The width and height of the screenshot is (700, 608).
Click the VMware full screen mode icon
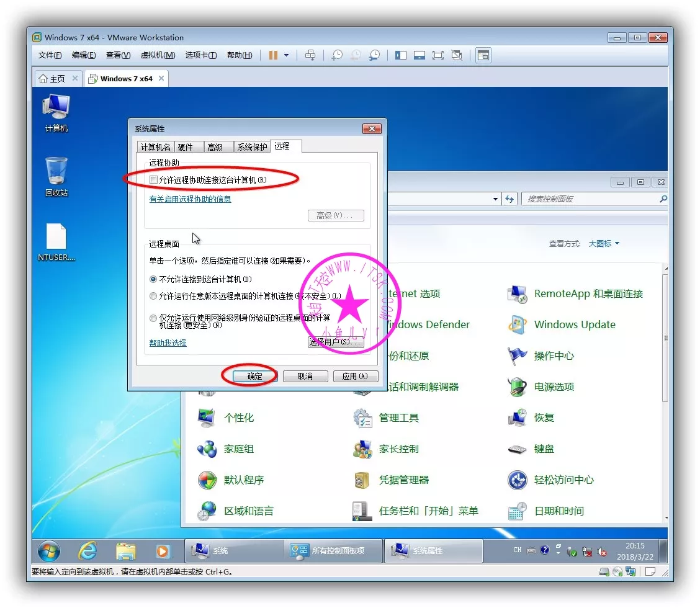[x=438, y=55]
